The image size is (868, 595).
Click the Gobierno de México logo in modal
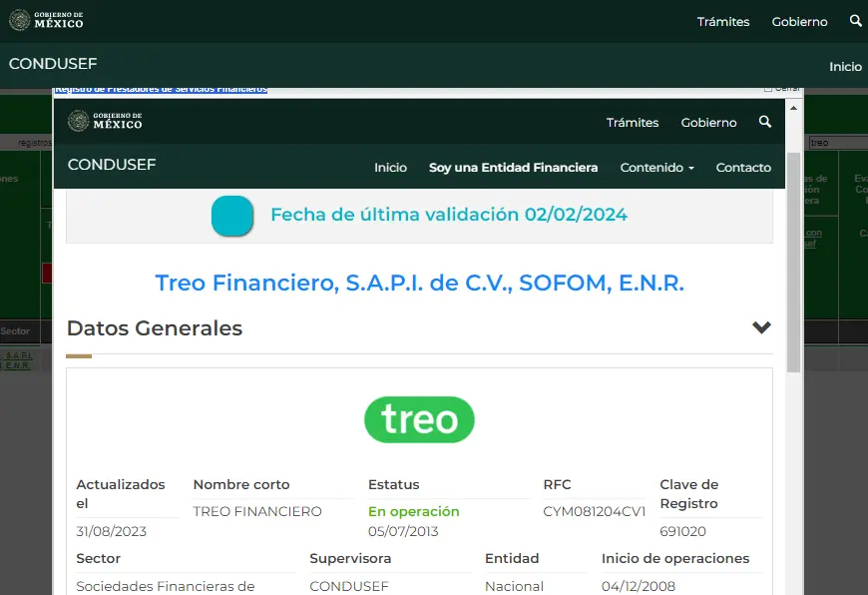coord(105,122)
